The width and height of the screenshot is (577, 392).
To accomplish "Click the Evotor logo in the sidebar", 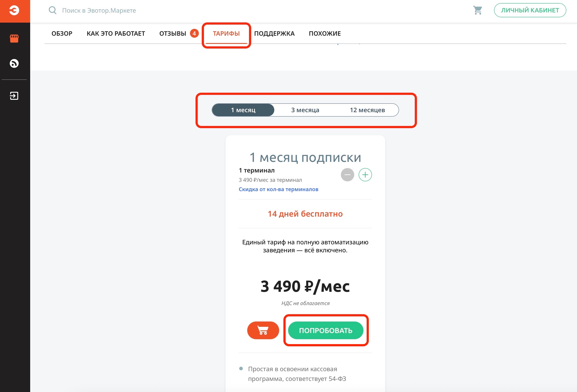I will click(14, 10).
